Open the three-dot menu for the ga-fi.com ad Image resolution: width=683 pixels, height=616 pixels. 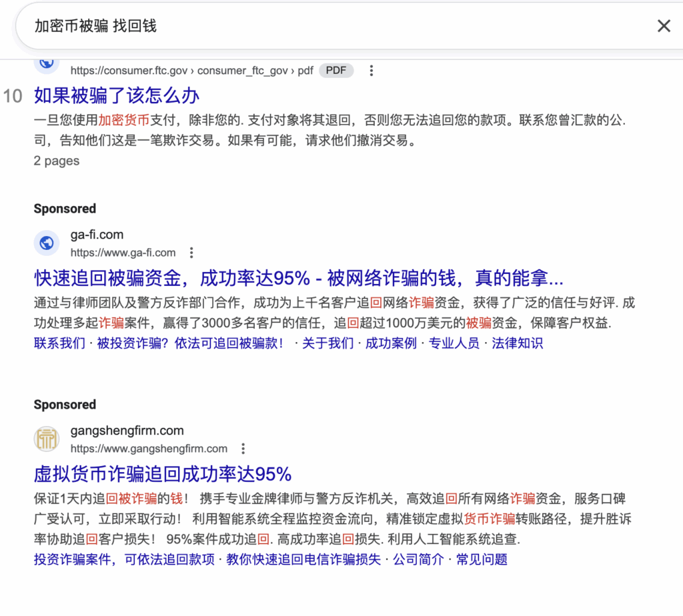tap(191, 253)
